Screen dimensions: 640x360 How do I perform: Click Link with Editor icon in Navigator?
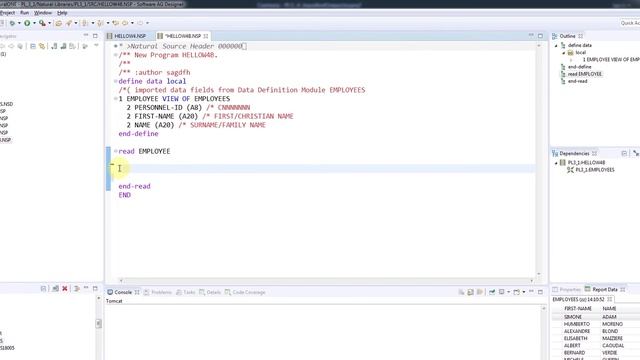[42, 46]
